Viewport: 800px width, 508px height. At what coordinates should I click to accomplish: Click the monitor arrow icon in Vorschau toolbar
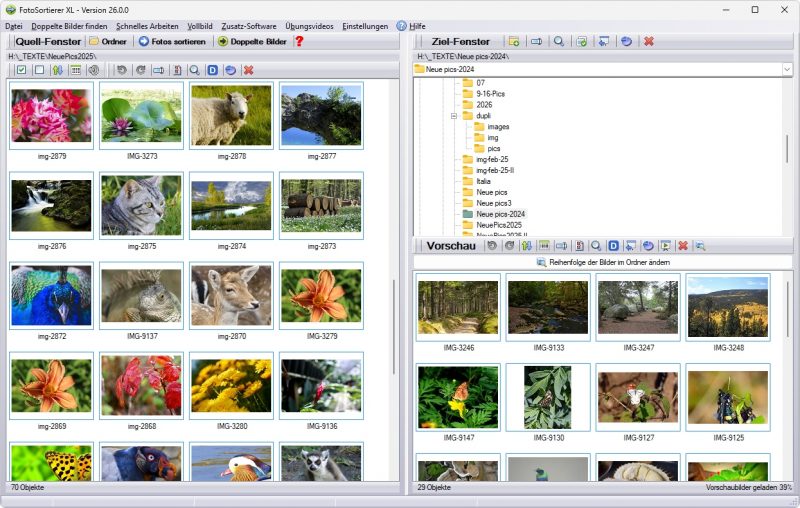click(x=631, y=246)
